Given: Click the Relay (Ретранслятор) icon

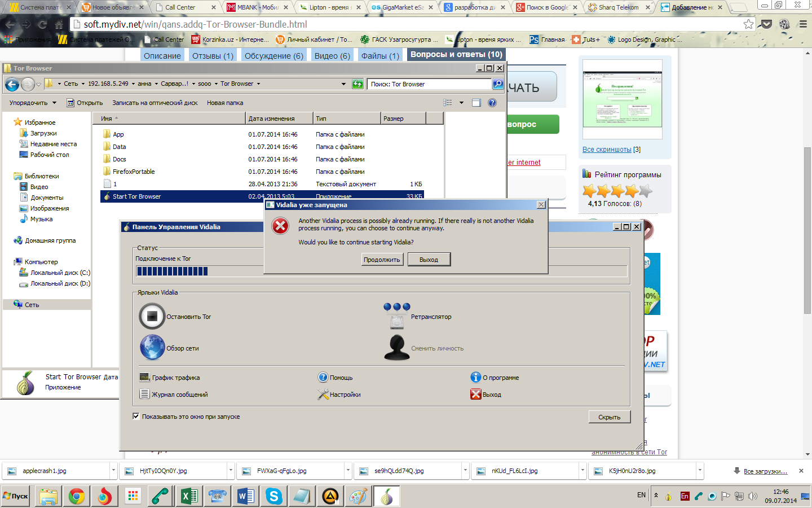Looking at the screenshot, I should pyautogui.click(x=397, y=316).
